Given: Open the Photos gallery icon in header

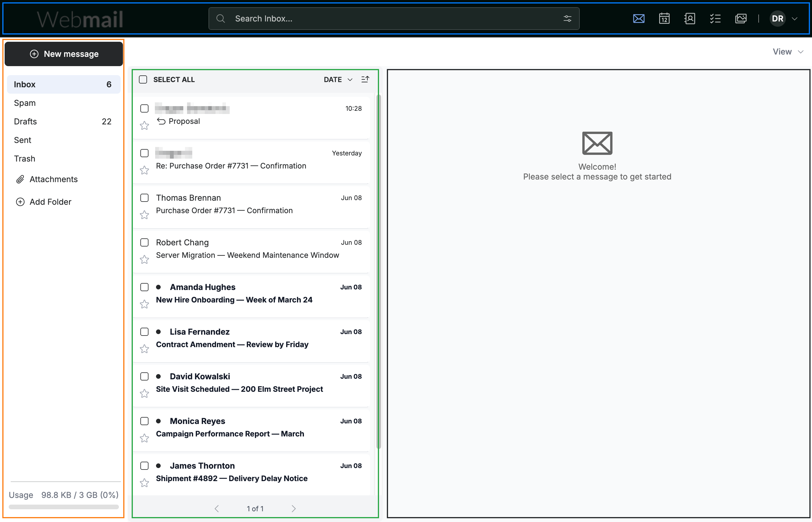Looking at the screenshot, I should pos(741,19).
